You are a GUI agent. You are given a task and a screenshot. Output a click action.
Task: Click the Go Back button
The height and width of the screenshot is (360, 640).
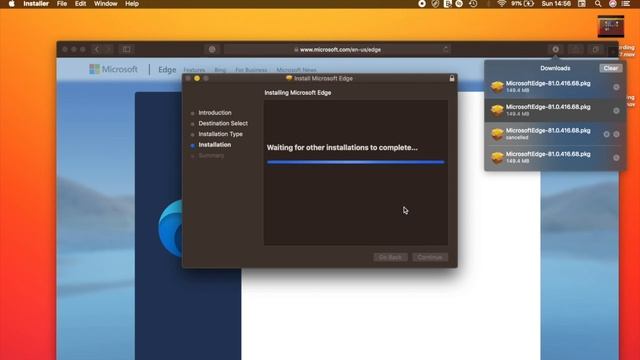pyautogui.click(x=390, y=257)
